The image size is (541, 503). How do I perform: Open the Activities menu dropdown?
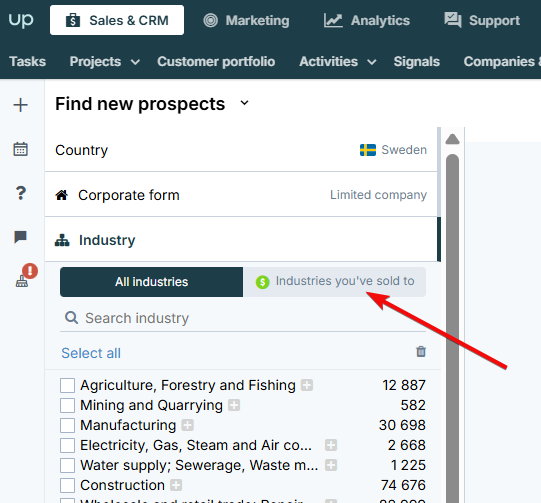point(337,61)
